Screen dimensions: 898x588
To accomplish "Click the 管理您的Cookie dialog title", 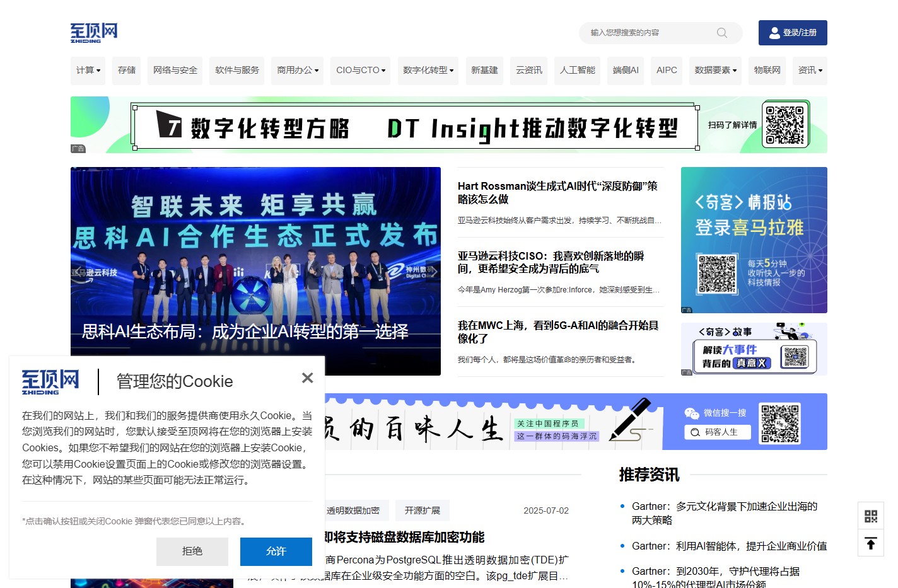I will pyautogui.click(x=175, y=381).
